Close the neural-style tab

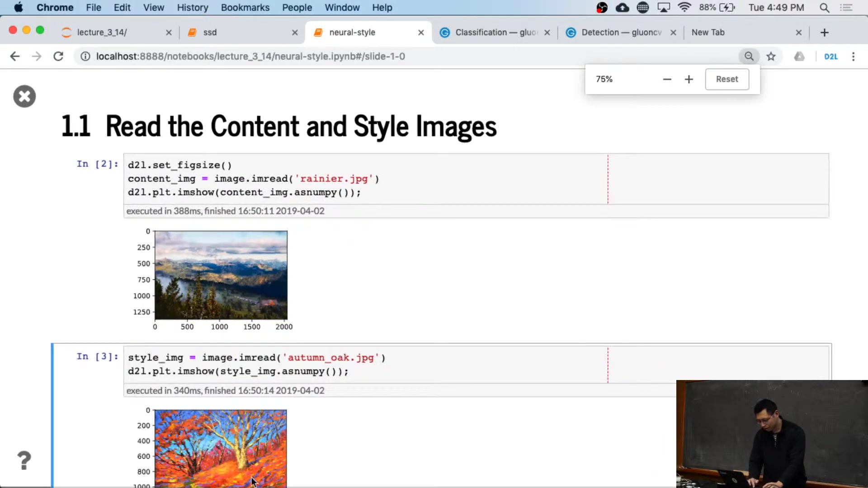[421, 33]
